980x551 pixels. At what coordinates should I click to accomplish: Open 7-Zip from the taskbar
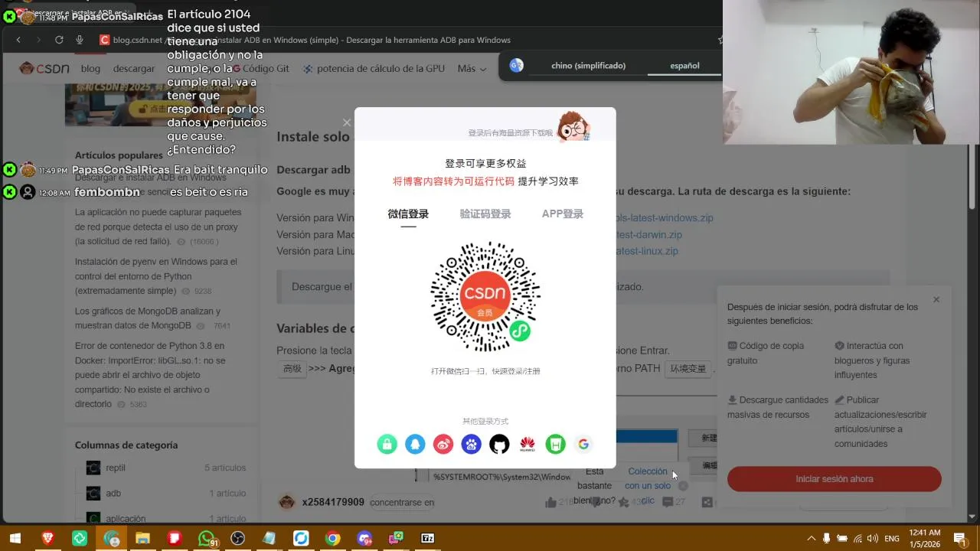pos(428,539)
